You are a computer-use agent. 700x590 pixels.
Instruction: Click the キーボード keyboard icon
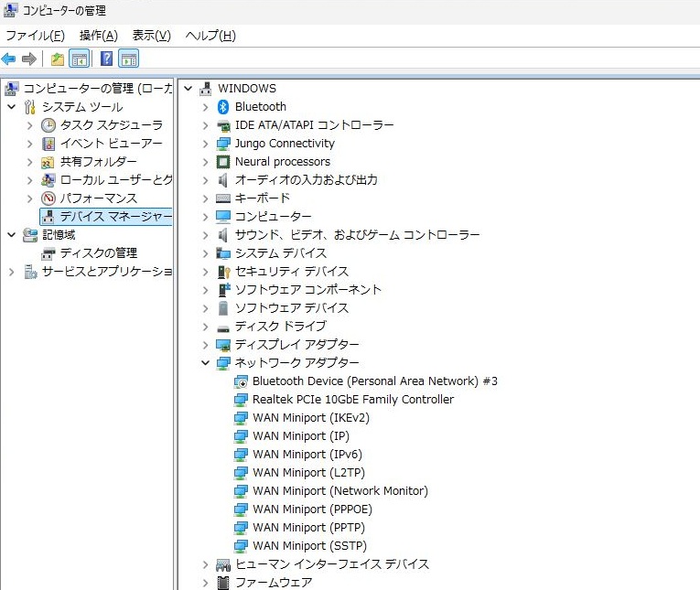(x=223, y=198)
